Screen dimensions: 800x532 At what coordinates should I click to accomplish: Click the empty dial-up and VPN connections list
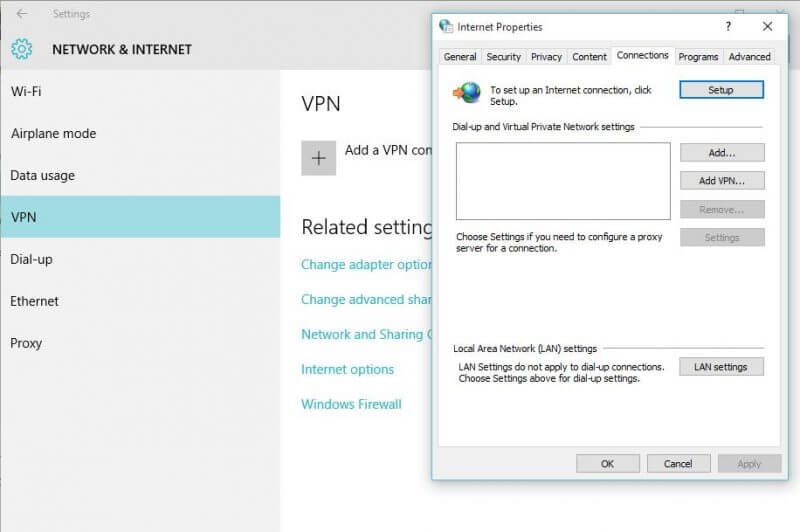pos(563,181)
